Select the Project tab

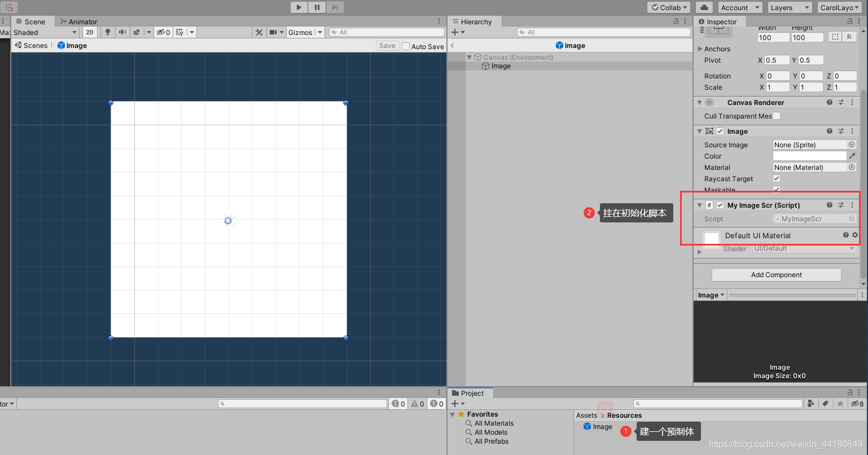coord(471,393)
